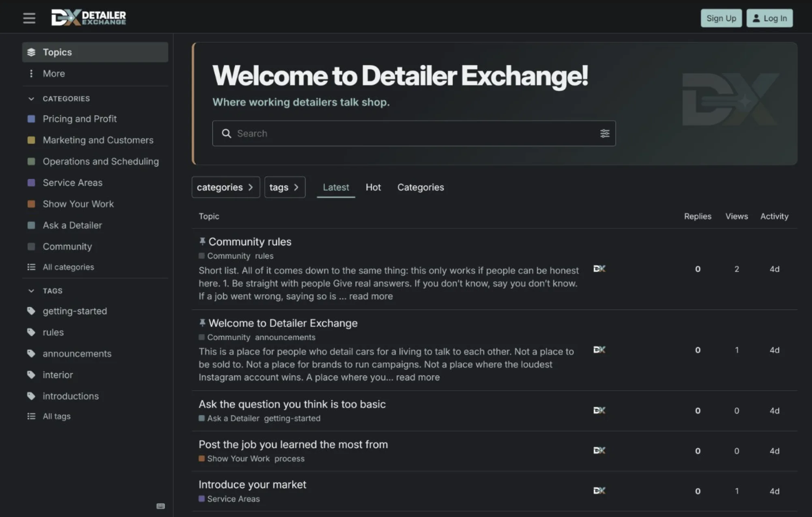Open the Introduce your market topic

(252, 485)
